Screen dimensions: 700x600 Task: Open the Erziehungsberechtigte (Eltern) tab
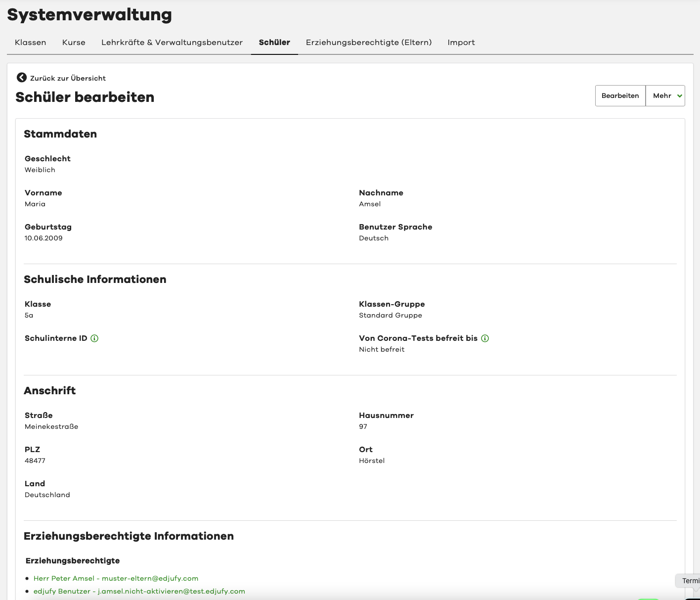368,43
